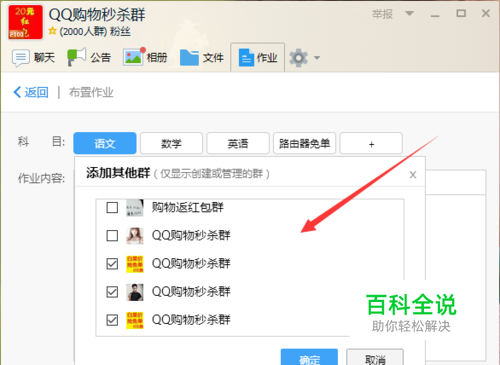This screenshot has height=365, width=500.
Task: Uncheck the first checked QQ购物秒杀群 checkbox
Action: 112,264
